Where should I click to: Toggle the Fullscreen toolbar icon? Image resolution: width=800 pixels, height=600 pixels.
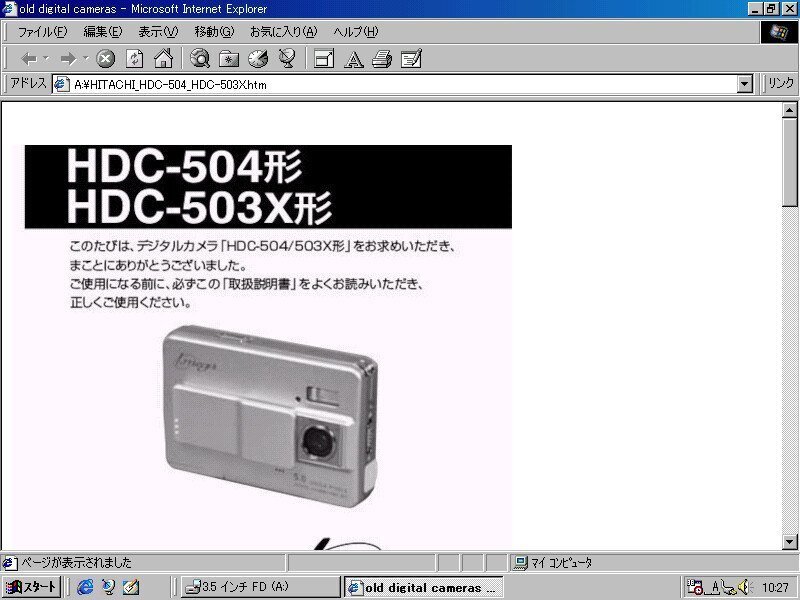(324, 59)
